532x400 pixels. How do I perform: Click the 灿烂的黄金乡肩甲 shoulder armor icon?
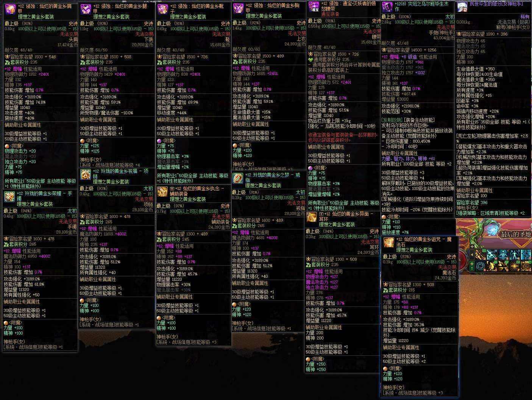tap(10, 8)
